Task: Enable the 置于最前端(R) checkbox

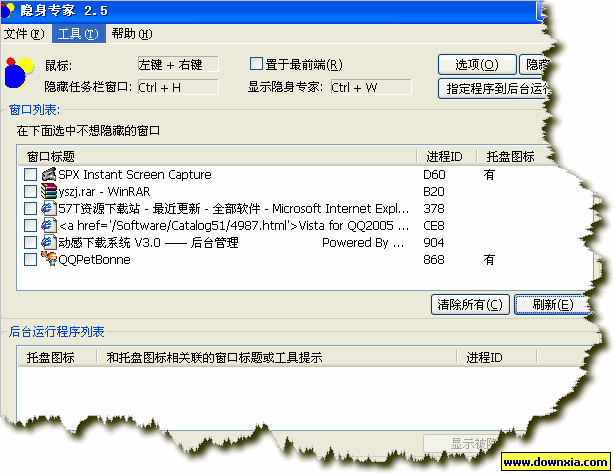Action: click(256, 65)
